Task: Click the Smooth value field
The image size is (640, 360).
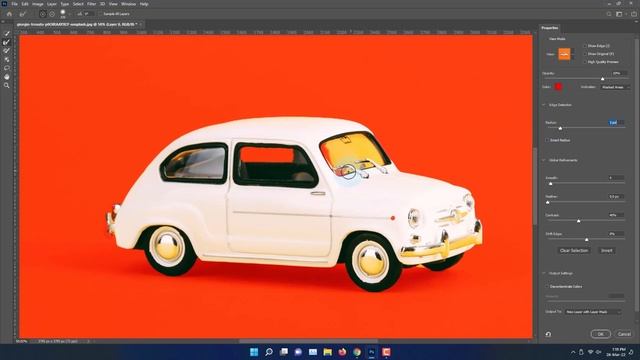Action: [616, 178]
